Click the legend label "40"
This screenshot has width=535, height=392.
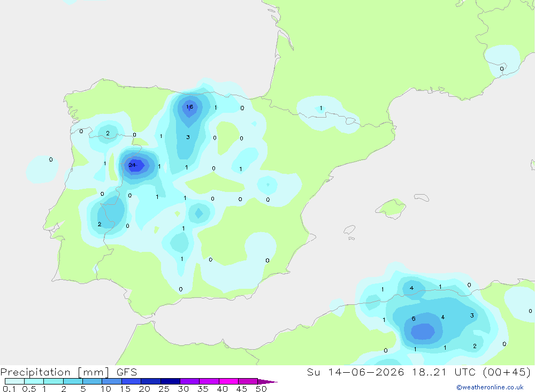[x=222, y=389]
